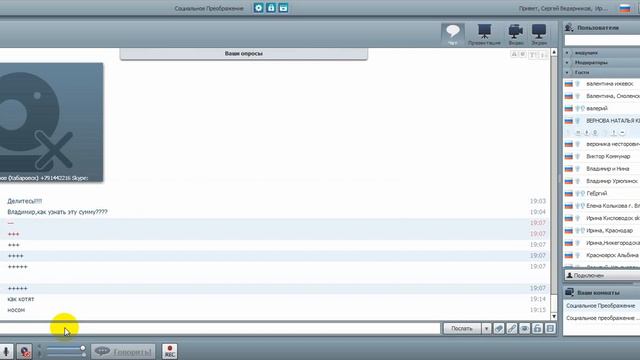Viewport: 640px width, 360px height.
Task: Click the first chat font size icon
Action: pyautogui.click(x=514, y=54)
